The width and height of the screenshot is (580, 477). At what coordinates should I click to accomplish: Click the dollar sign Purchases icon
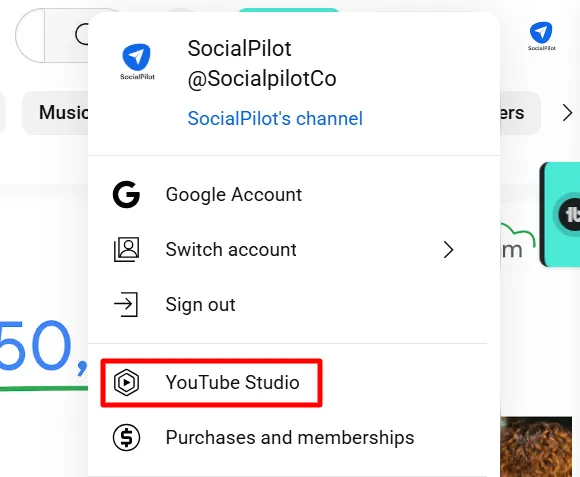pos(127,438)
